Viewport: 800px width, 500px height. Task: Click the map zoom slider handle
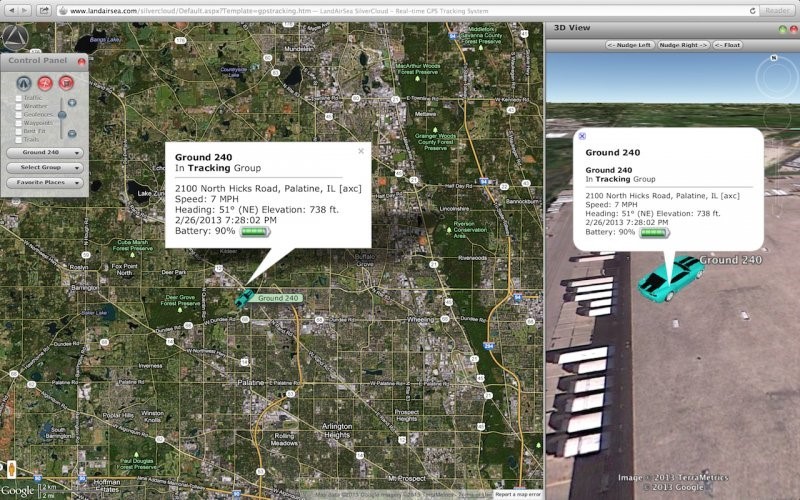click(x=62, y=116)
